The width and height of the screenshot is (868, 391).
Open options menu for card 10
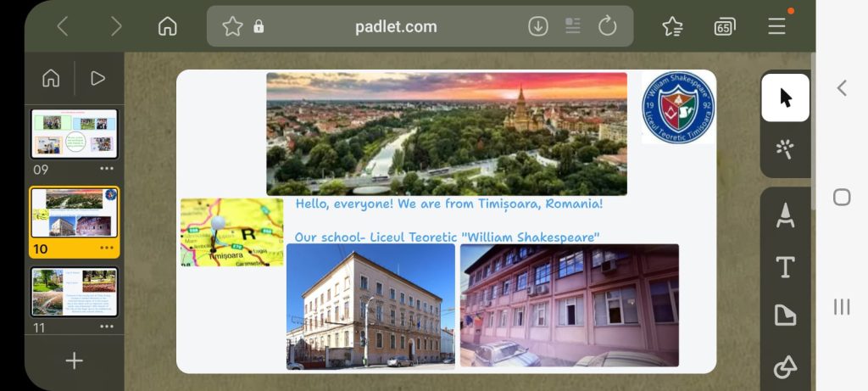pyautogui.click(x=107, y=248)
